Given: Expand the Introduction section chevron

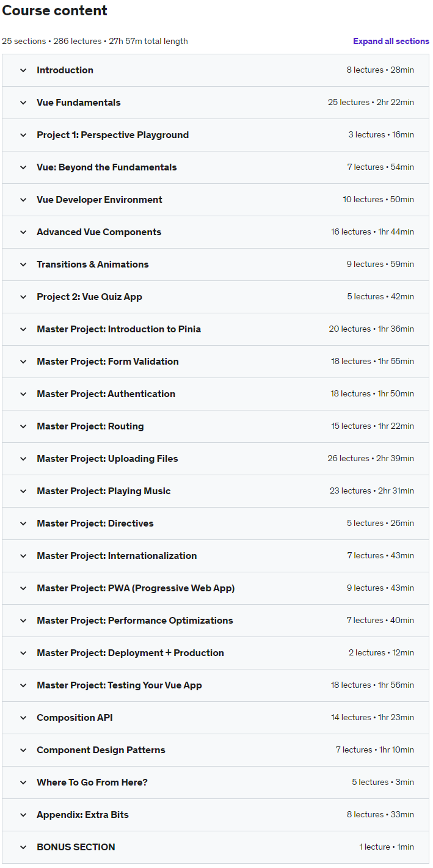Looking at the screenshot, I should click(23, 70).
